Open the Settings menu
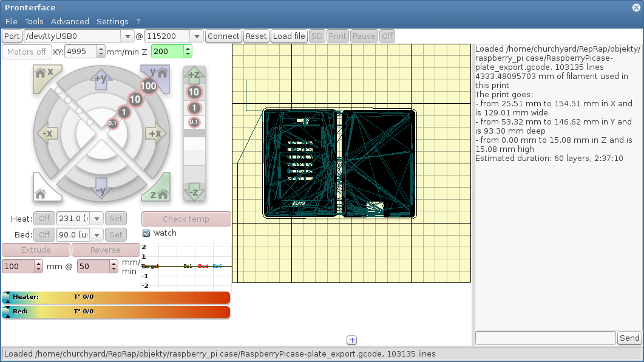The width and height of the screenshot is (644, 362). pyautogui.click(x=112, y=21)
